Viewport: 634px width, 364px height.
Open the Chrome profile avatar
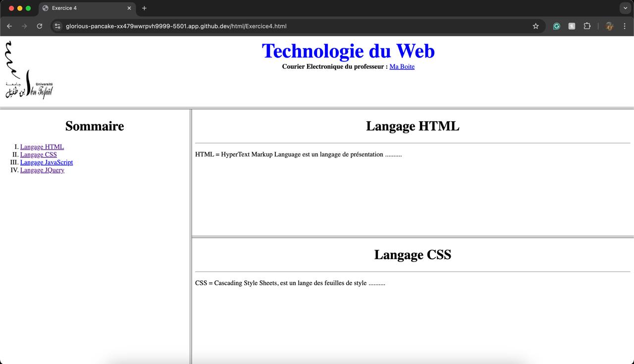pos(609,26)
